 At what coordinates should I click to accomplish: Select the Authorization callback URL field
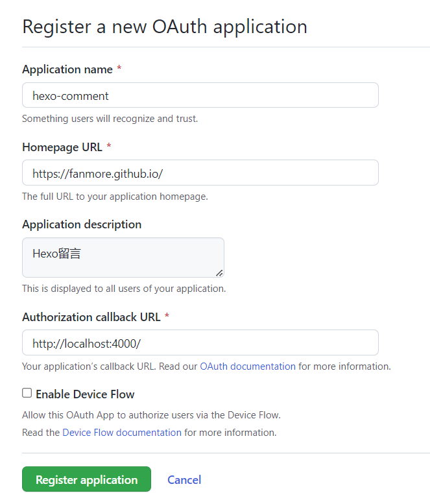[200, 342]
